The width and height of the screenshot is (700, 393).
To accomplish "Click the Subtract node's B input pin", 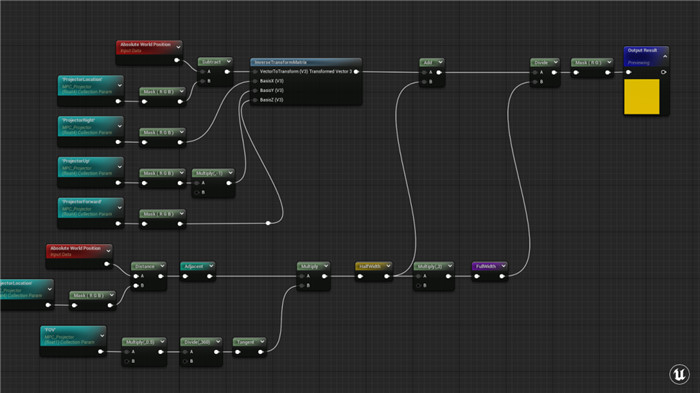I will click(x=202, y=81).
